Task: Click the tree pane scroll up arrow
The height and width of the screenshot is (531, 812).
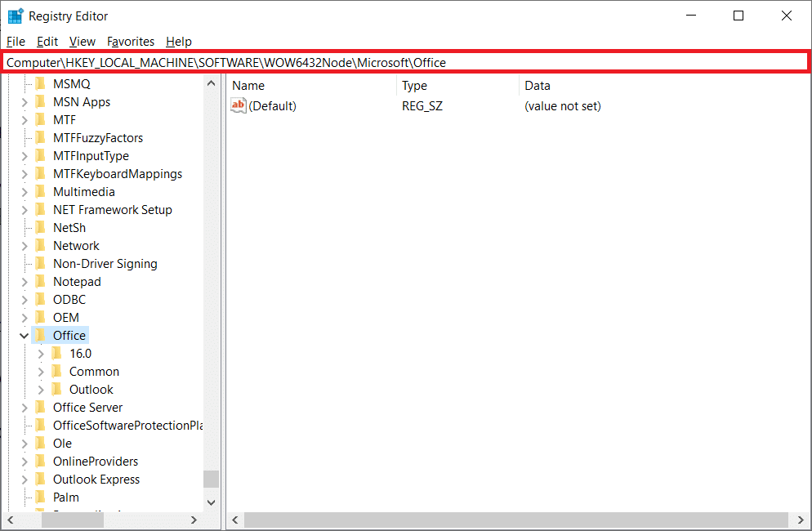Action: (211, 83)
